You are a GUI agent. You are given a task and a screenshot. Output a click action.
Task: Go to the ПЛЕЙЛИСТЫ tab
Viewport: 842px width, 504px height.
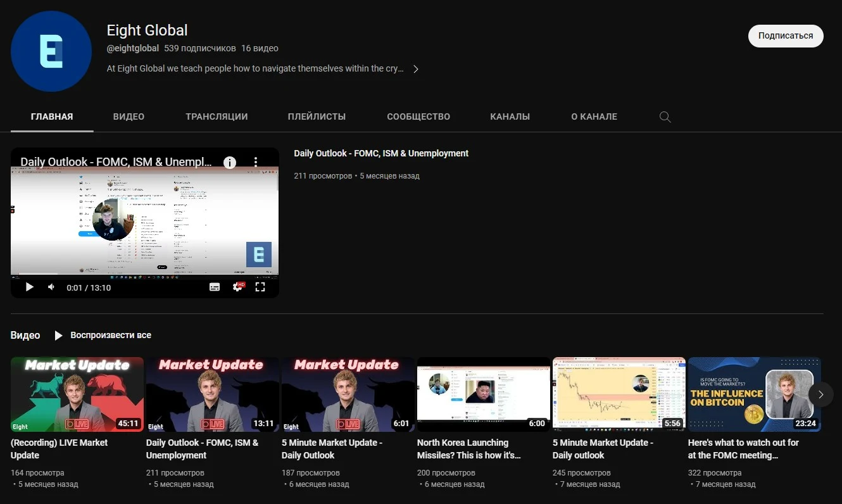[317, 117]
